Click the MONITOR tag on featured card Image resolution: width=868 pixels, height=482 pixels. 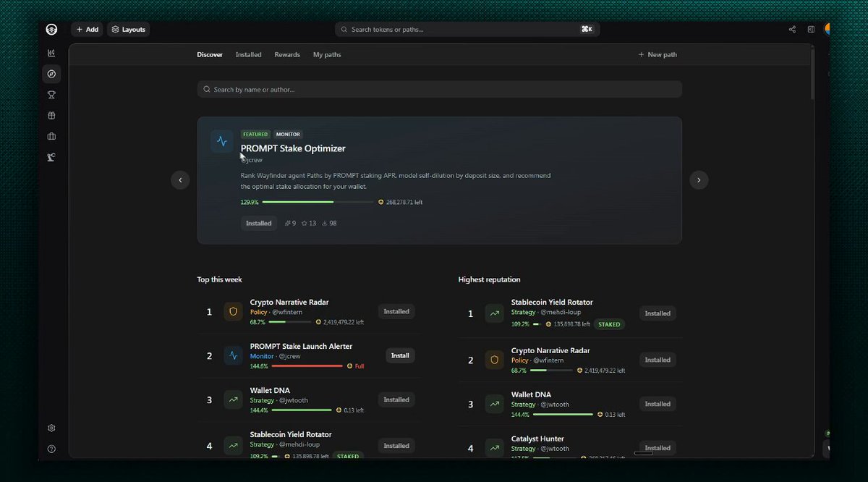tap(288, 134)
